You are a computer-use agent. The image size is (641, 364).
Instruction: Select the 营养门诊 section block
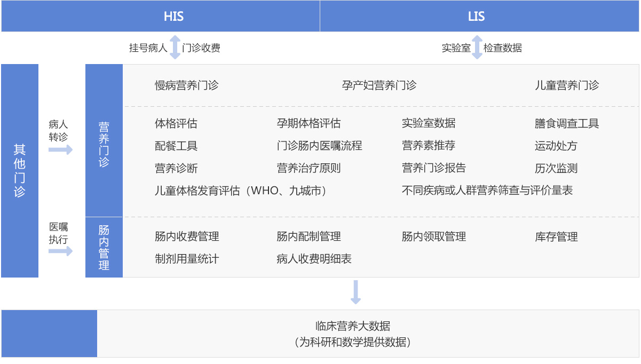(104, 140)
